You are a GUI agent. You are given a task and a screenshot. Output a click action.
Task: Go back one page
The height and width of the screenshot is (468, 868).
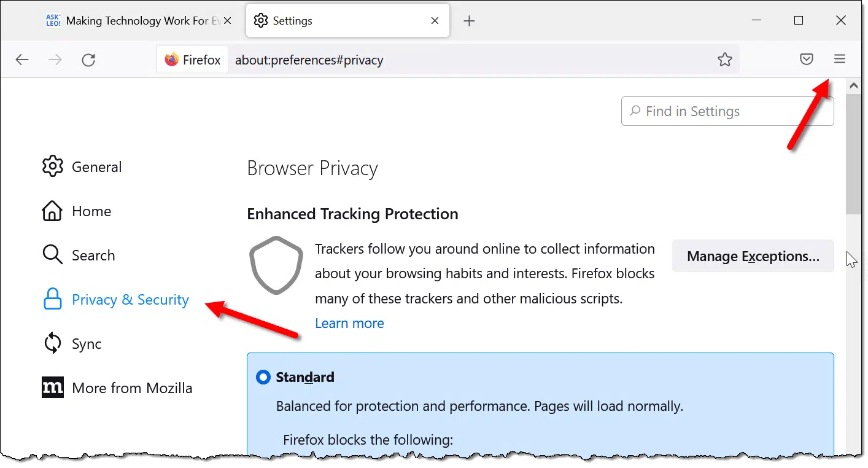coord(22,60)
